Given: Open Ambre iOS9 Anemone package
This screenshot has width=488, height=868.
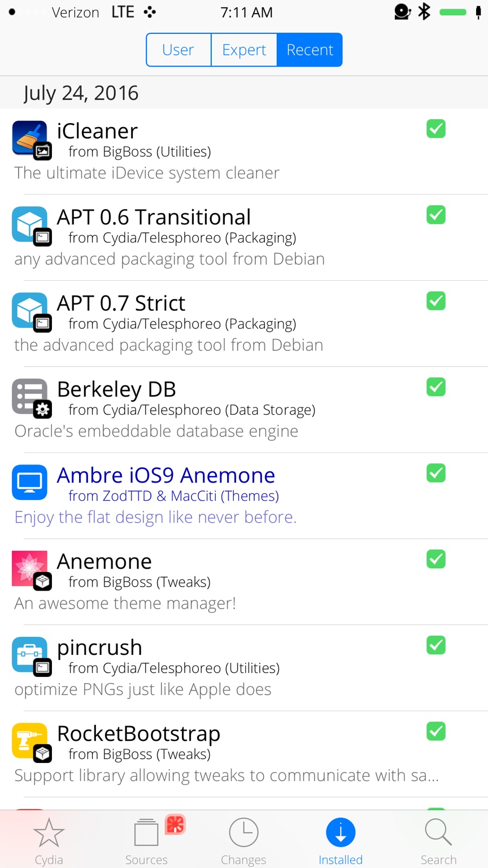Looking at the screenshot, I should pyautogui.click(x=244, y=496).
